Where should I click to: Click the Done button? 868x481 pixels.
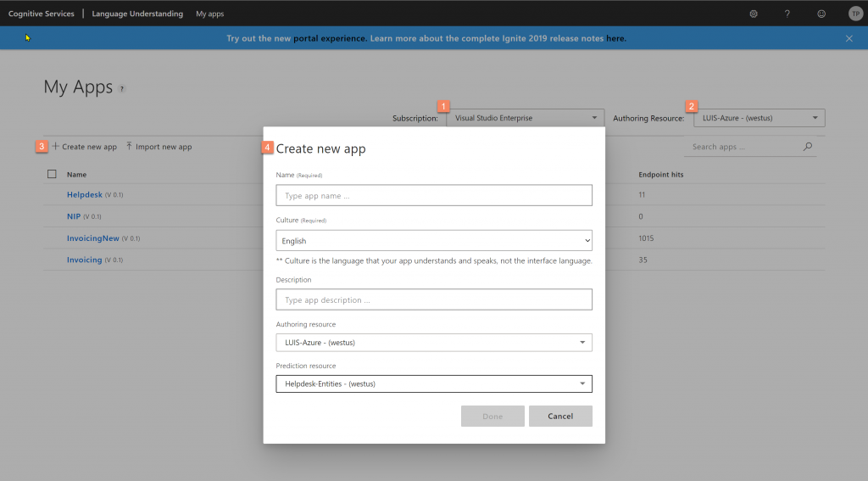492,417
